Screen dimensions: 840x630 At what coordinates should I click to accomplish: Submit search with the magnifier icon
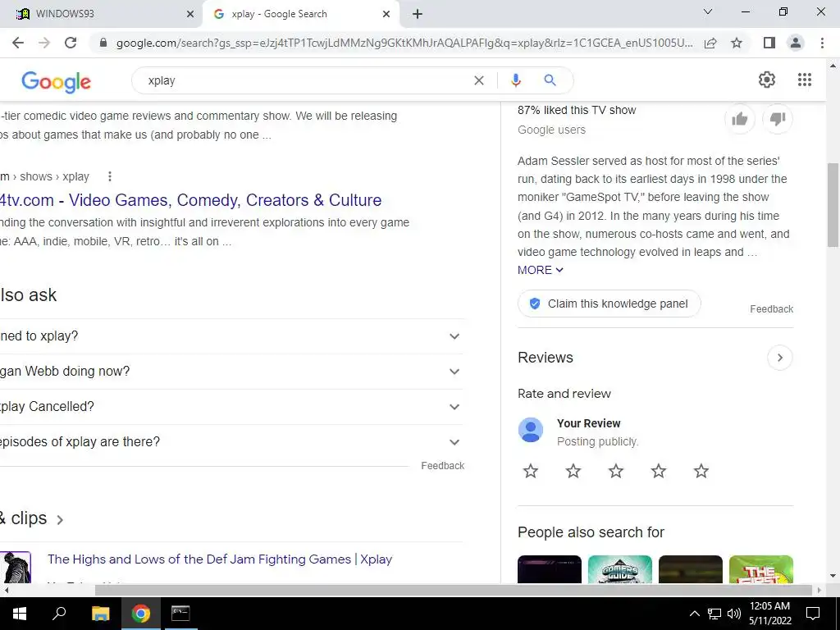(x=550, y=80)
